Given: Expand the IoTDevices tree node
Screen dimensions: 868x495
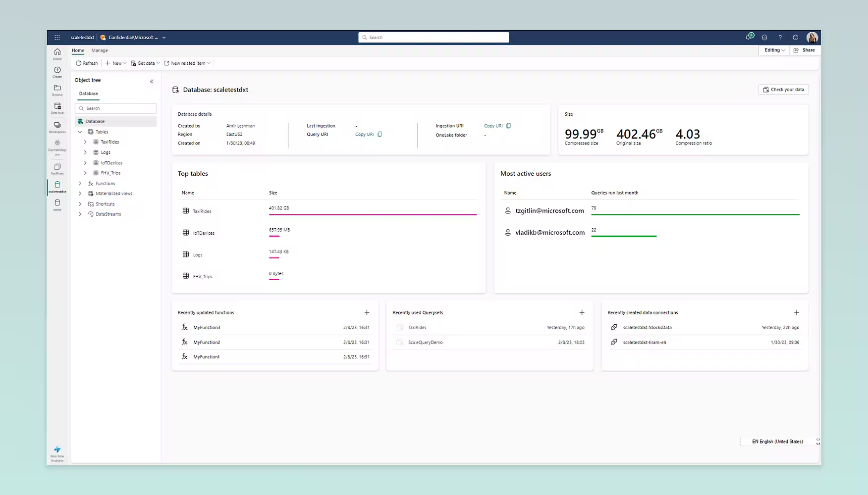Looking at the screenshot, I should [85, 163].
